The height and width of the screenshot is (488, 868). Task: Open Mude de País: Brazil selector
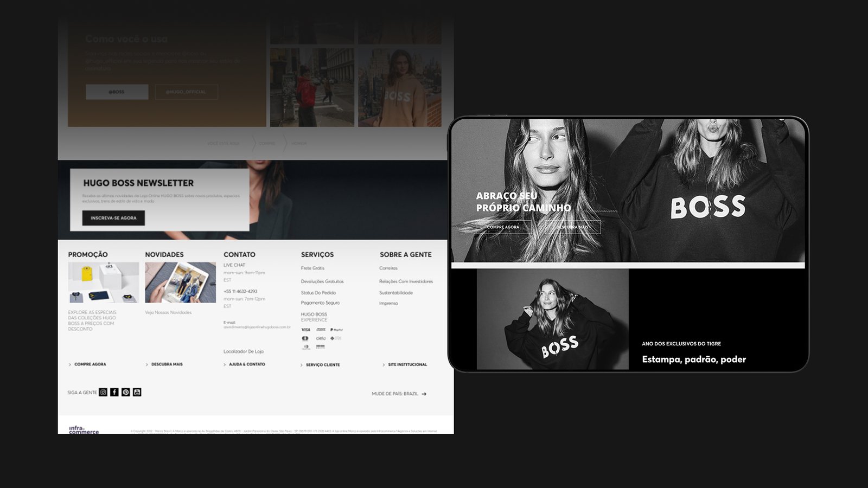click(399, 394)
